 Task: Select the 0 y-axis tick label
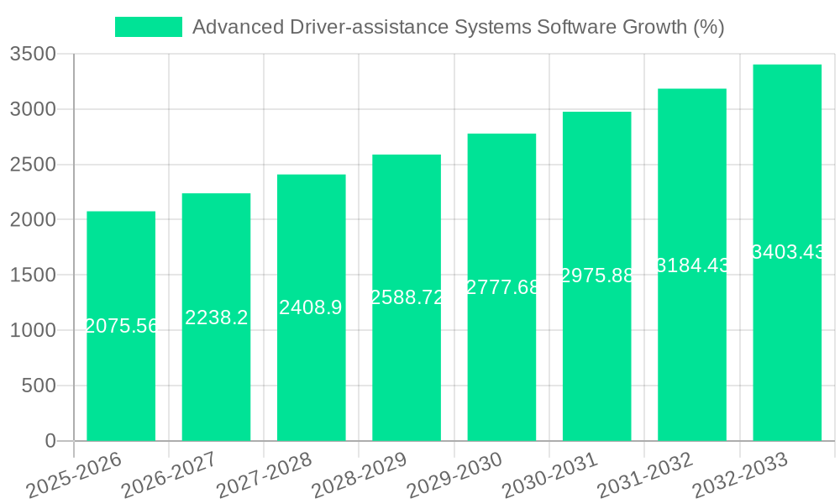[51, 438]
